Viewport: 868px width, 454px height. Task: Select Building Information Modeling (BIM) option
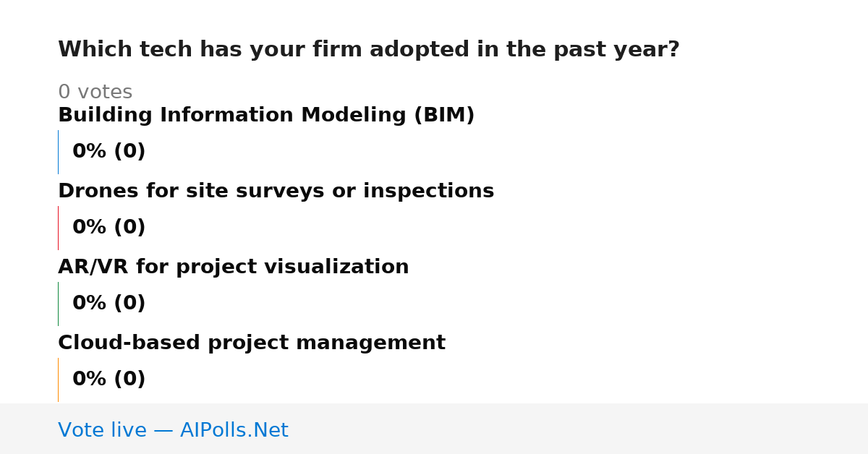(x=266, y=116)
